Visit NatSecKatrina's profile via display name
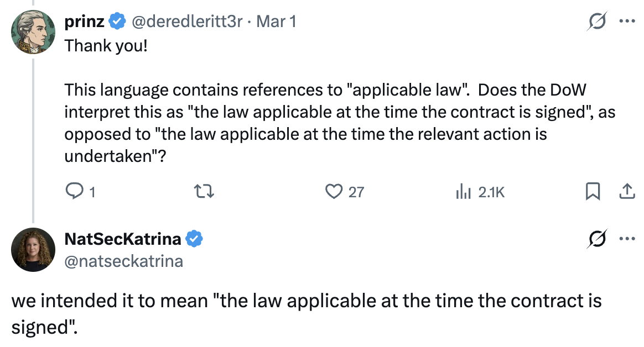The width and height of the screenshot is (644, 347). [x=122, y=239]
